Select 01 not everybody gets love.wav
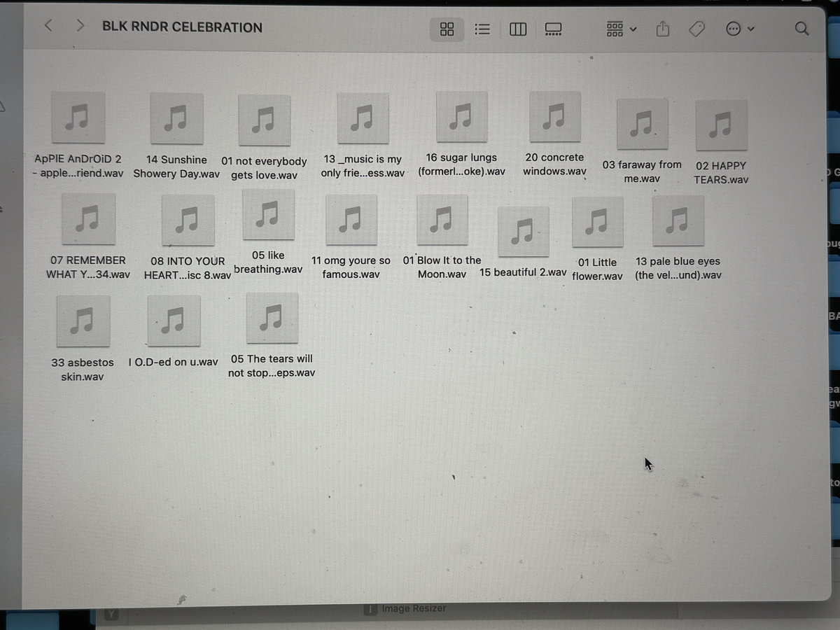The width and height of the screenshot is (840, 630). click(x=264, y=120)
